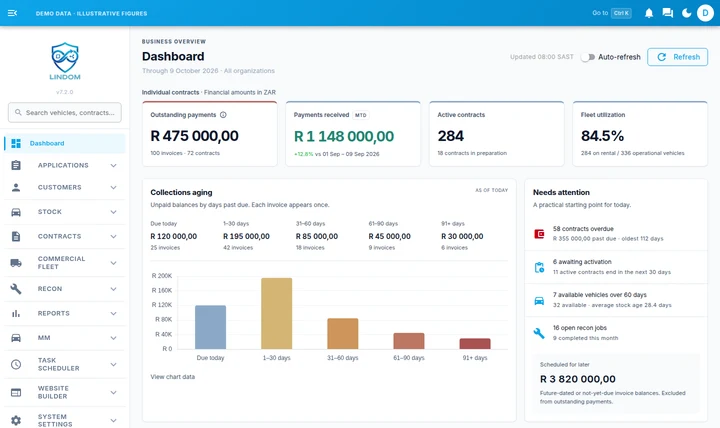Open the user avatar D menu
The height and width of the screenshot is (428, 720).
705,13
